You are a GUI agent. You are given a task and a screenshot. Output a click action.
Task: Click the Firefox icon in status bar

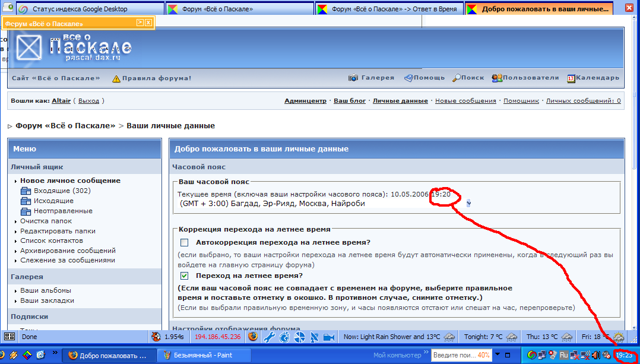[252, 337]
